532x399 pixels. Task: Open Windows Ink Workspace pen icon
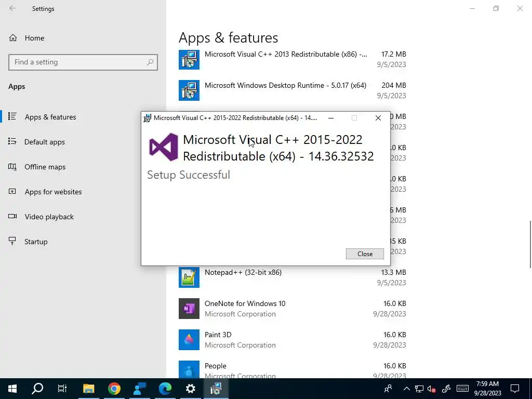tap(446, 389)
